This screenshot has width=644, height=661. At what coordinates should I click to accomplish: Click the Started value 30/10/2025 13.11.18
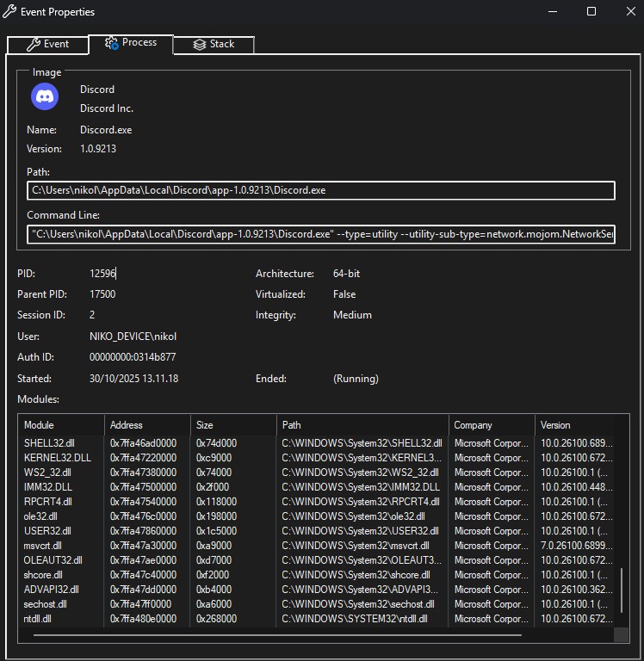point(133,379)
